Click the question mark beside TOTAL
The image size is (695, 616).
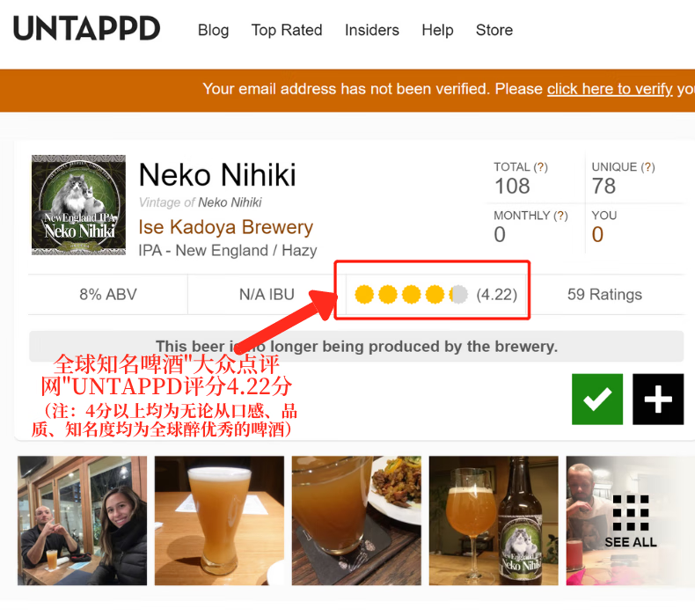coord(540,167)
